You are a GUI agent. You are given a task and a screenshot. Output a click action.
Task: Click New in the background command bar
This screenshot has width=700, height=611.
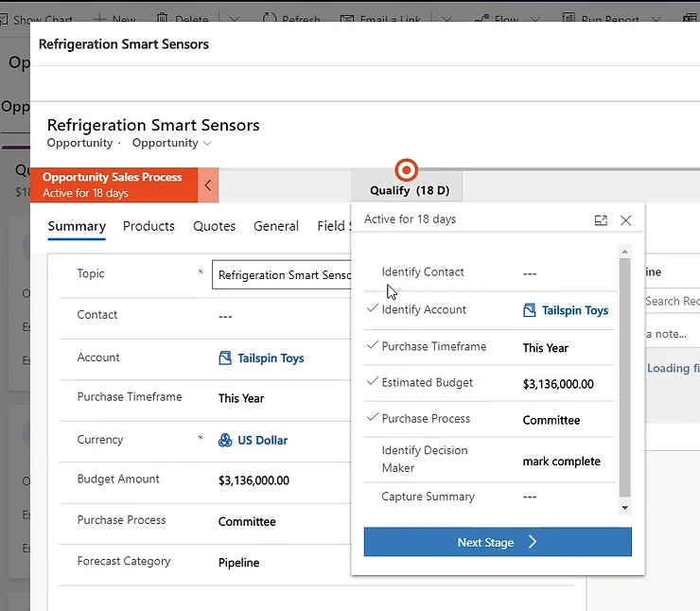[x=114, y=19]
